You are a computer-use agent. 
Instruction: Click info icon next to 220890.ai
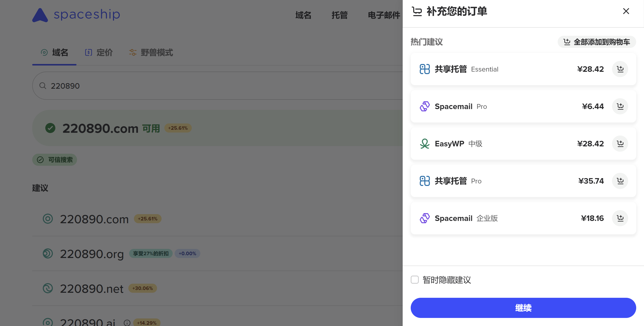(x=127, y=323)
